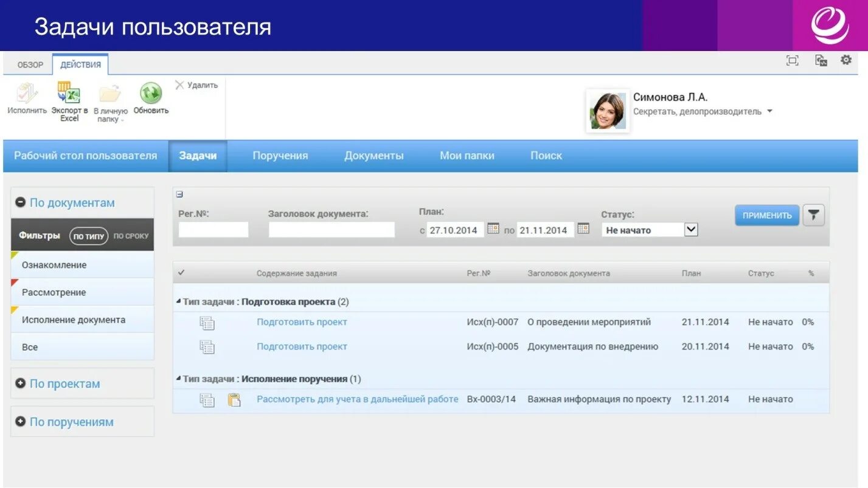Image resolution: width=868 pixels, height=488 pixels.
Task: Switch filter mode to по сроку
Action: pyautogui.click(x=131, y=236)
